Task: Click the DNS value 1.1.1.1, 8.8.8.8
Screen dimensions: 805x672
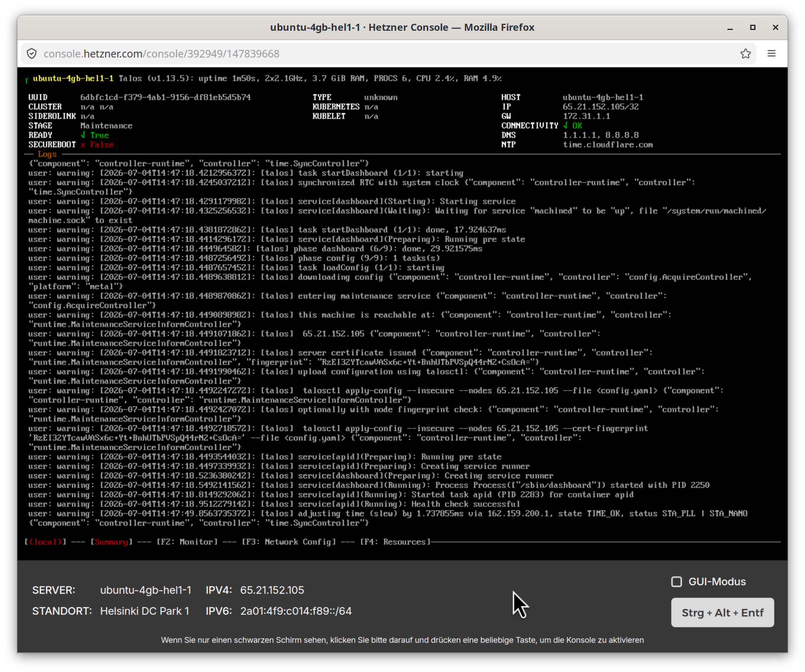Action: 601,135
